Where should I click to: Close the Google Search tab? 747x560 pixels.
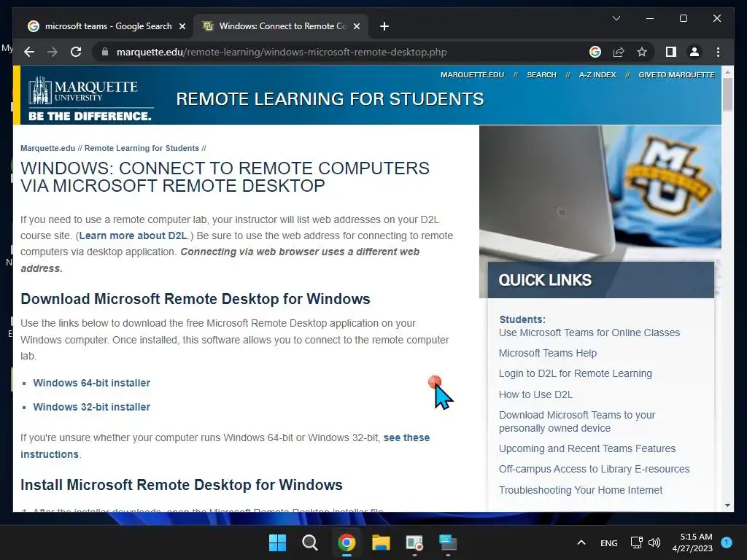(x=182, y=26)
